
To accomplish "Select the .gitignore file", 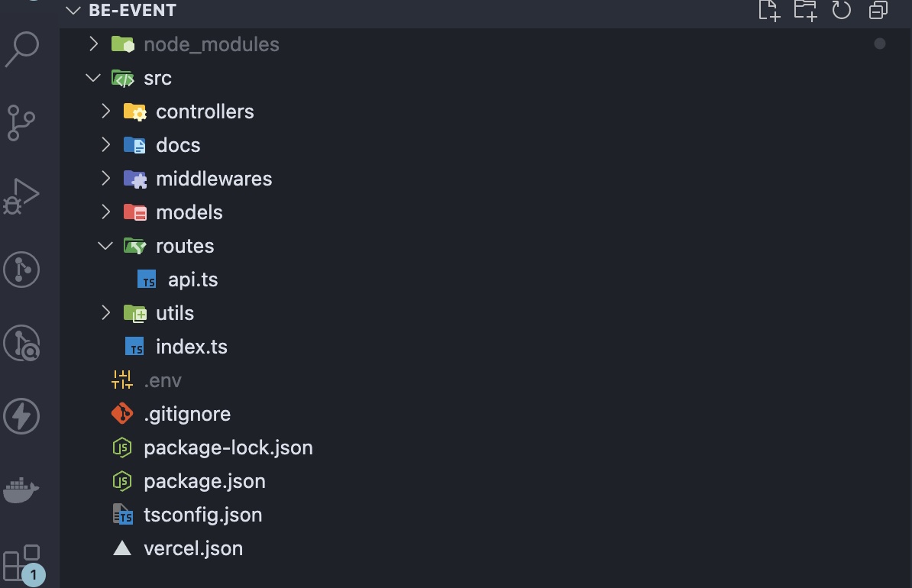I will coord(187,413).
